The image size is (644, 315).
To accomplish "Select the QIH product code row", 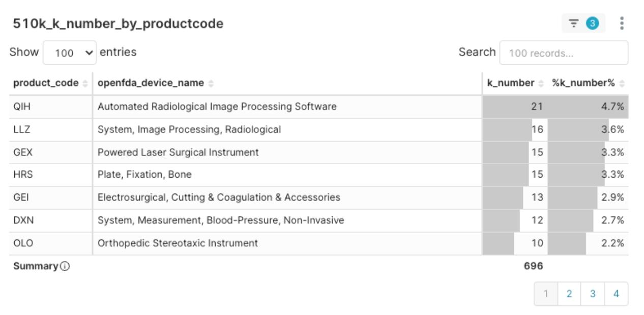I will pyautogui.click(x=318, y=107).
